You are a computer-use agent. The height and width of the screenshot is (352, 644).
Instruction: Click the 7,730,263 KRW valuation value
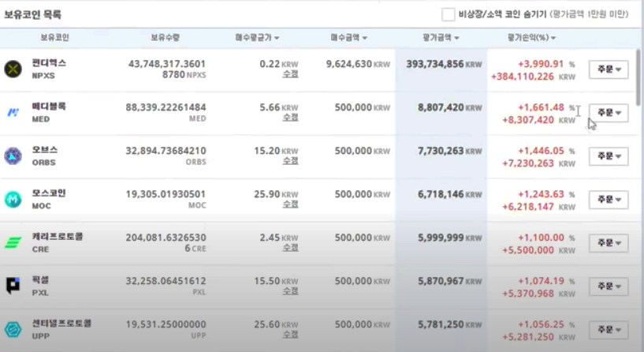click(450, 151)
